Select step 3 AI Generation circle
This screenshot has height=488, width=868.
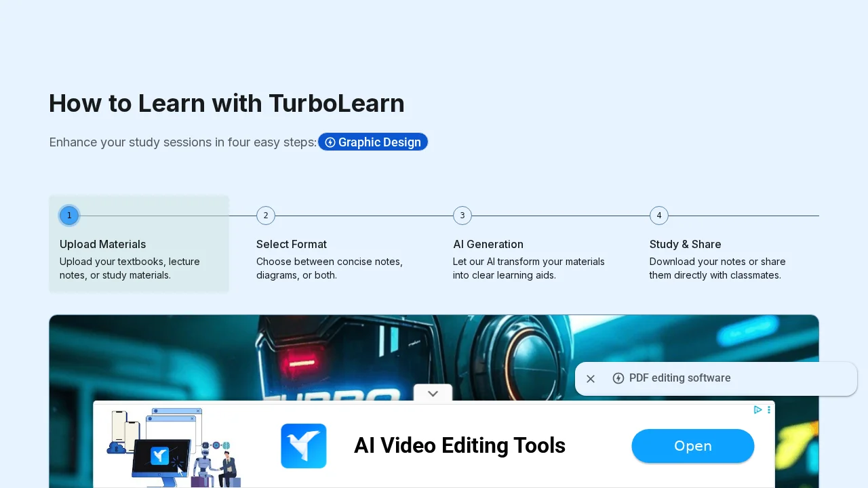(x=462, y=215)
